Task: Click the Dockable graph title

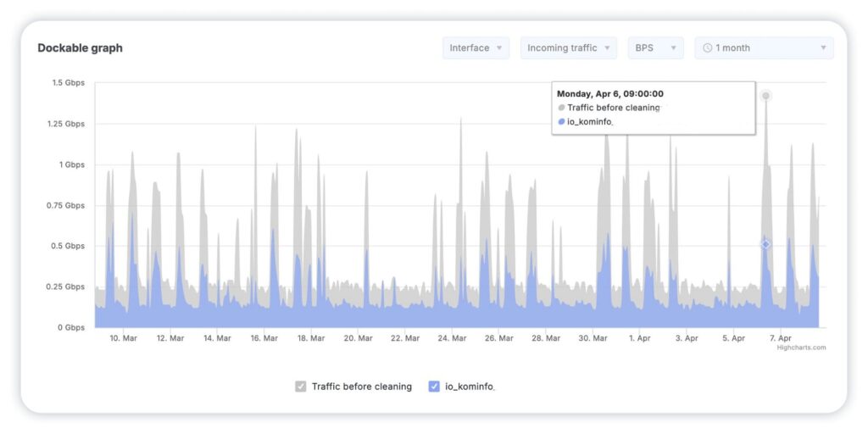Action: pyautogui.click(x=81, y=48)
